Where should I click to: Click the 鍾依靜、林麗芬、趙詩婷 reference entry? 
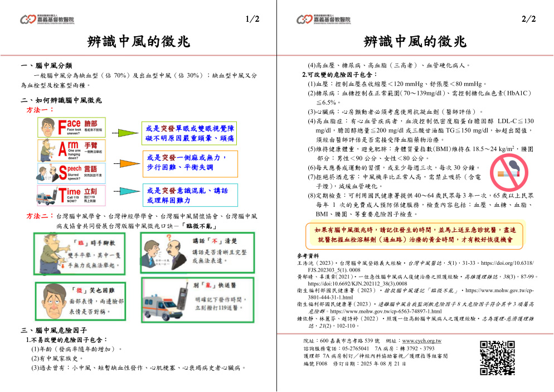point(416,322)
